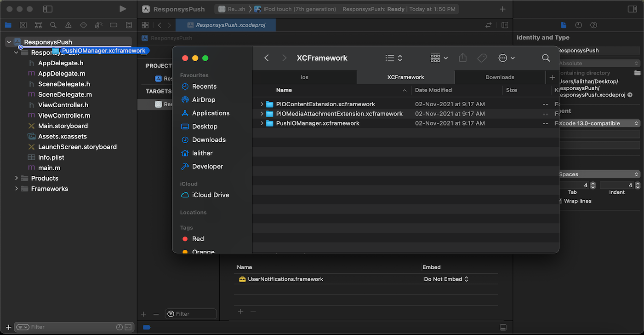Expand PushIOManager.xcframework folder in Finder

[x=262, y=123]
